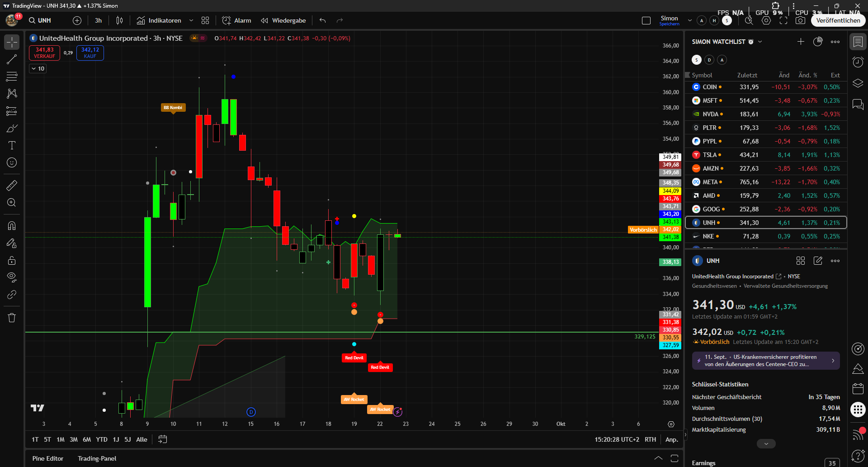Add symbol to watchlist with plus icon
868x467 pixels.
click(801, 42)
